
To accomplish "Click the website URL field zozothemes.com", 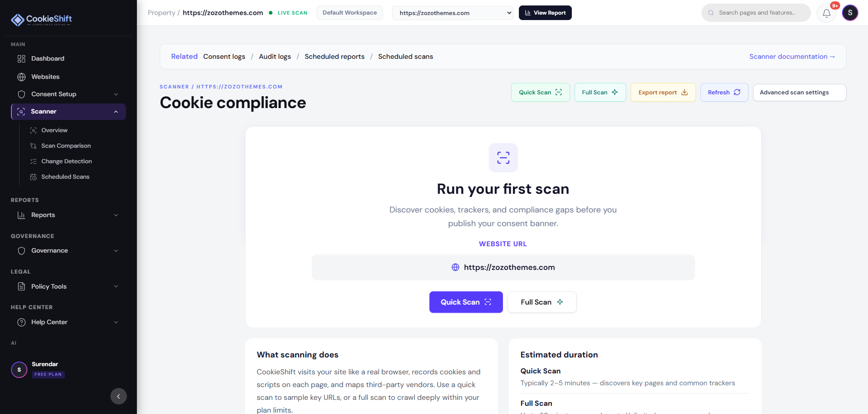I will tap(503, 268).
